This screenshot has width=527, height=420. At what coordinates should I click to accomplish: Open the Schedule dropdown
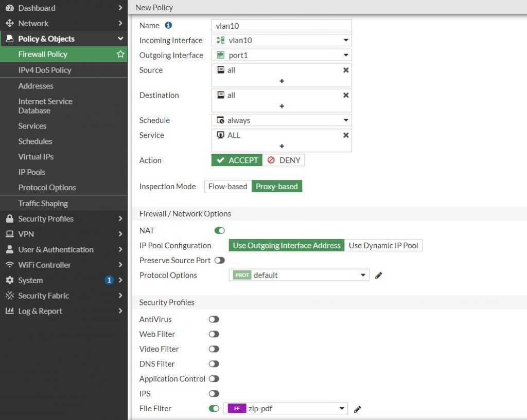point(347,120)
